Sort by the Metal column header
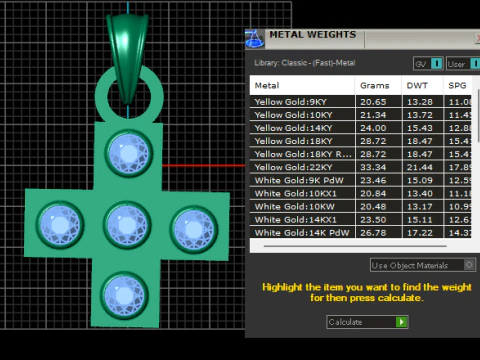Image resolution: width=480 pixels, height=360 pixels. (302, 85)
